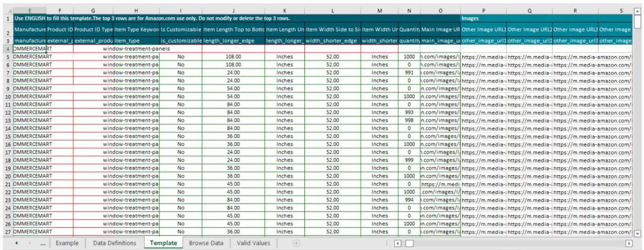Open the Browse Data sheet tab
644x250 pixels.
point(206,243)
